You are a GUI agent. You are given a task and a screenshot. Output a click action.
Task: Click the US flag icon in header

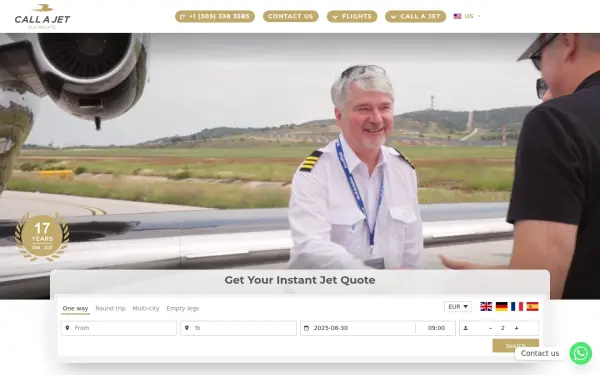pos(457,16)
